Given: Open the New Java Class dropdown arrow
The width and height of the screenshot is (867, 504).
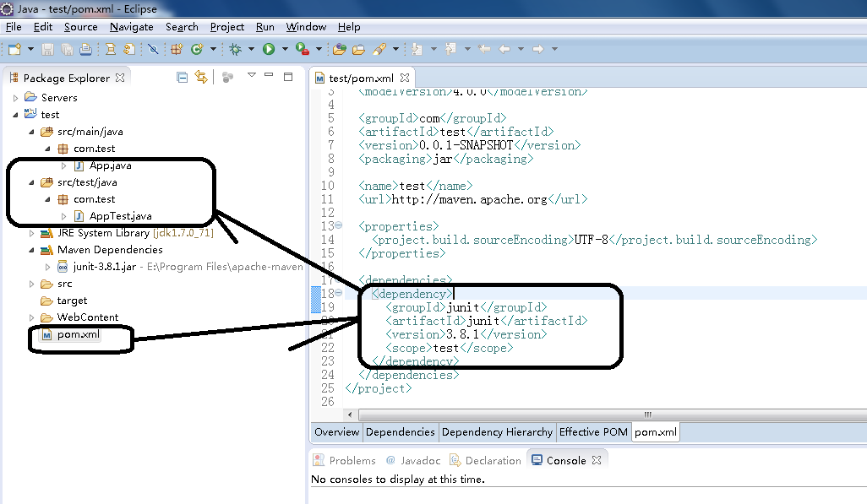Looking at the screenshot, I should tap(213, 49).
